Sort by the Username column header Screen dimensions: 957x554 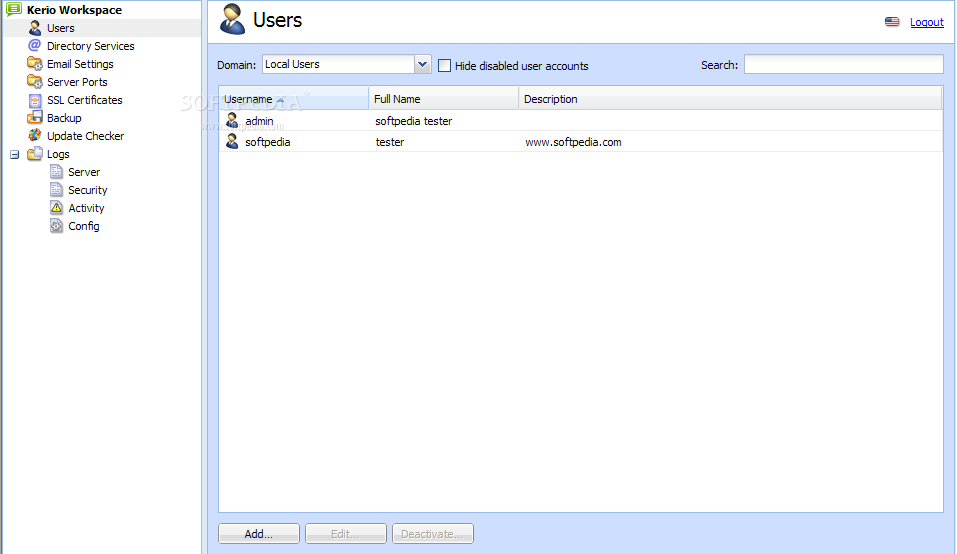pos(294,99)
